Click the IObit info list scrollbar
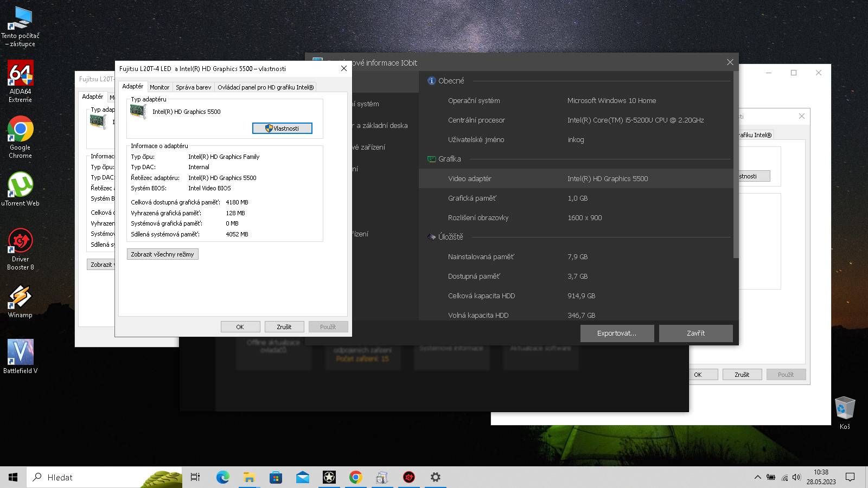Viewport: 868px width, 488px height. pos(736,165)
